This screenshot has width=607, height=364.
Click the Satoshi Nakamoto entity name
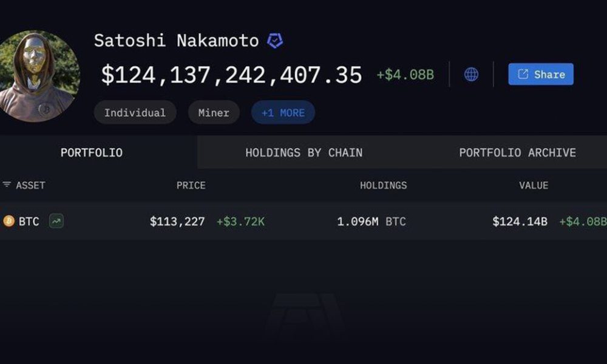point(177,41)
